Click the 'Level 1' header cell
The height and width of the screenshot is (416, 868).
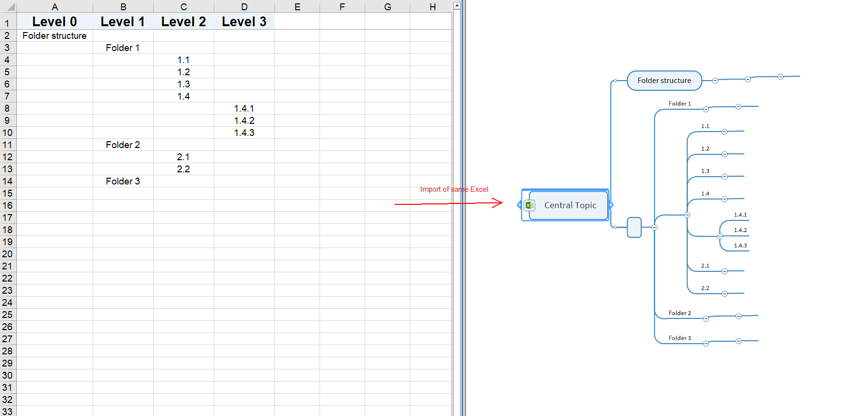pos(123,21)
